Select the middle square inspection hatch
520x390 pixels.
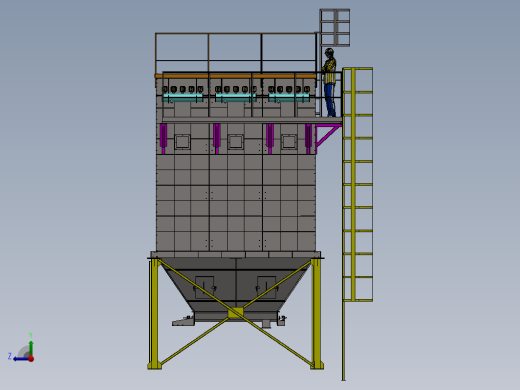tap(235, 142)
